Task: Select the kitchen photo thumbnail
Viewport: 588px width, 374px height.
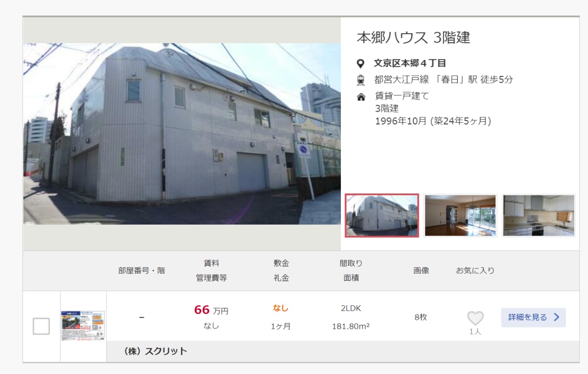Action: (538, 215)
